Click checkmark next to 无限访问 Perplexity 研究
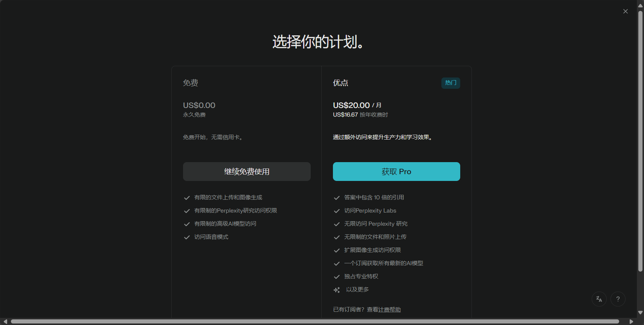 (x=337, y=224)
